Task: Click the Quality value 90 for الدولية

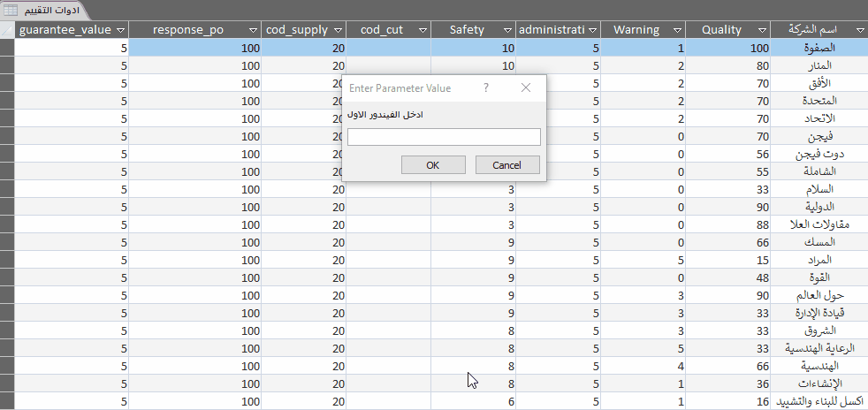Action: tap(727, 207)
